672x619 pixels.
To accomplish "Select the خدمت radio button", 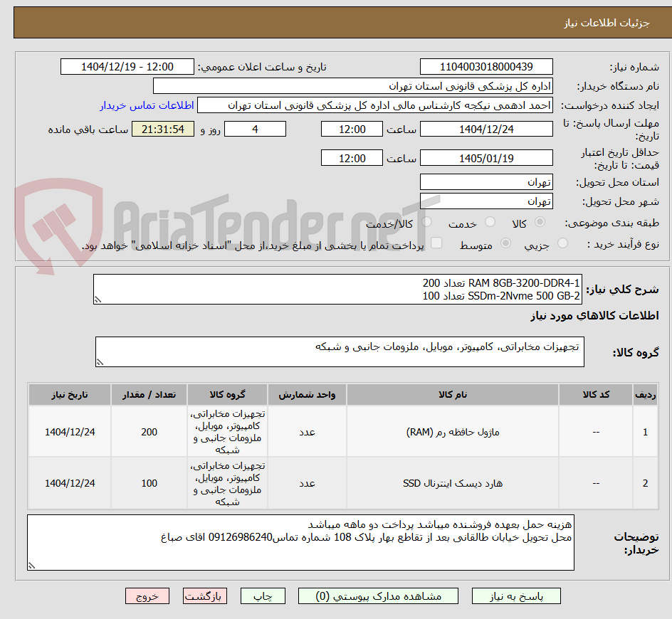I will (x=490, y=222).
